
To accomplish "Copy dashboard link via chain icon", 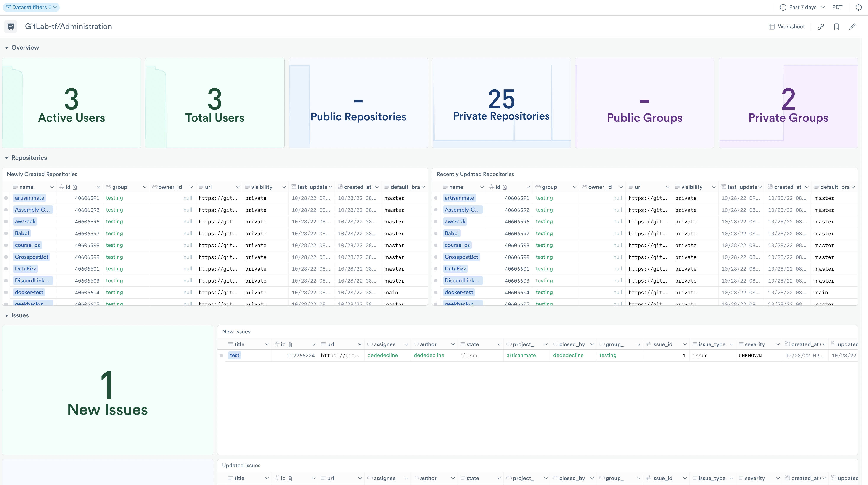I will (820, 27).
